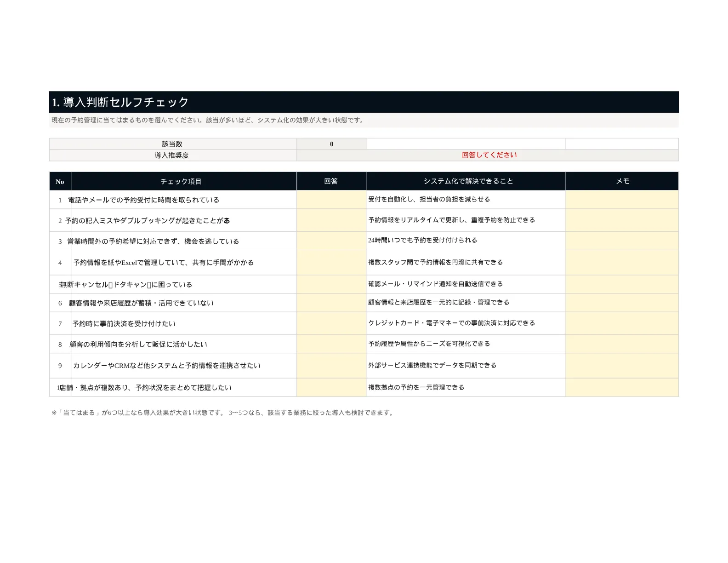This screenshot has width=728, height=563.
Task: Select item "電話やメールでの予約受付に時間を取られている"
Action: coord(143,200)
